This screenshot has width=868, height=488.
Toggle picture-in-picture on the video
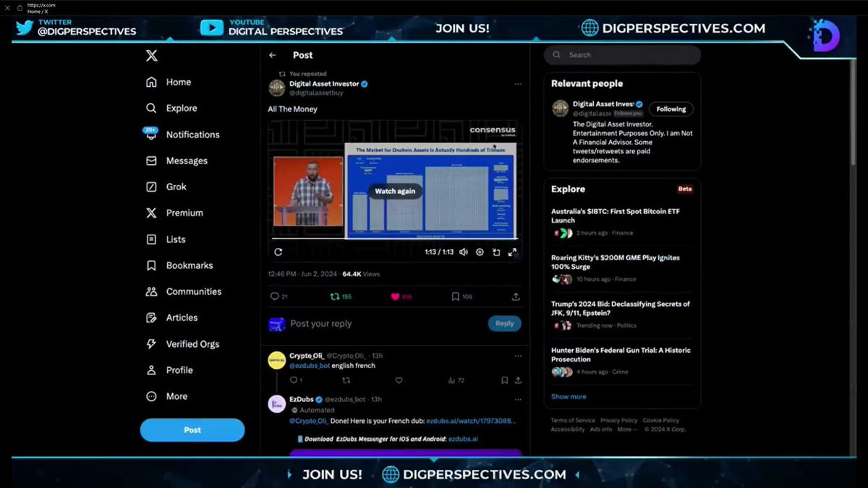[496, 252]
